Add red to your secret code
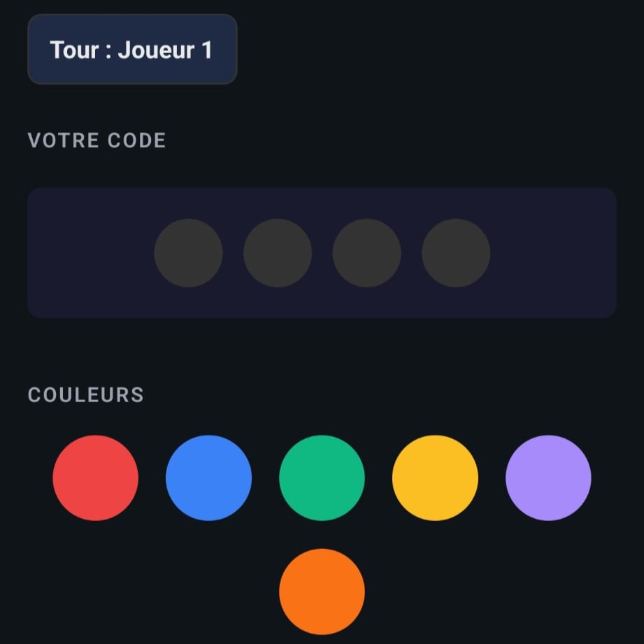The height and width of the screenshot is (644, 644). (x=95, y=478)
